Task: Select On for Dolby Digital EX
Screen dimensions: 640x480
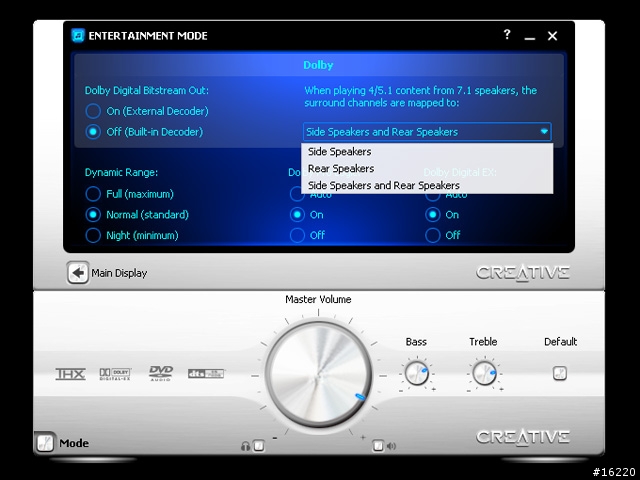Action: 433,215
